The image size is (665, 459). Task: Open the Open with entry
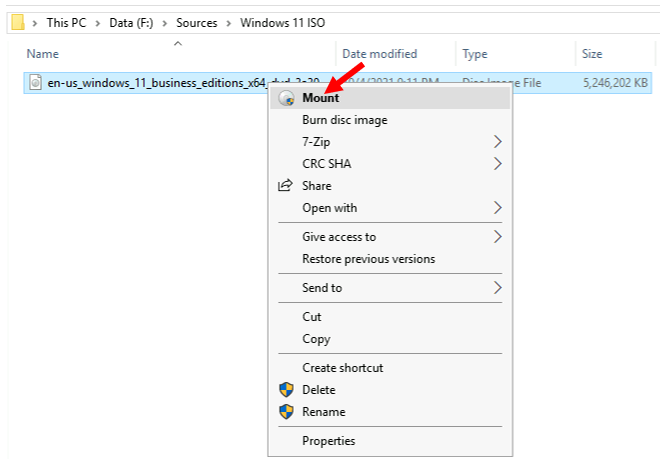tap(390, 208)
